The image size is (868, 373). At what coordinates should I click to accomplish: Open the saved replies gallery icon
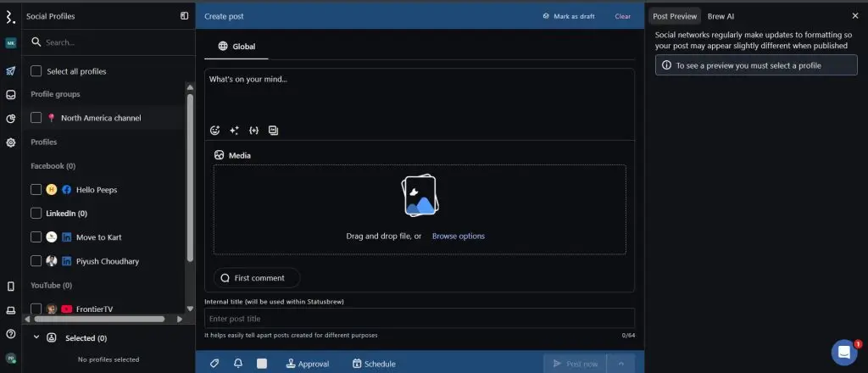click(x=273, y=131)
